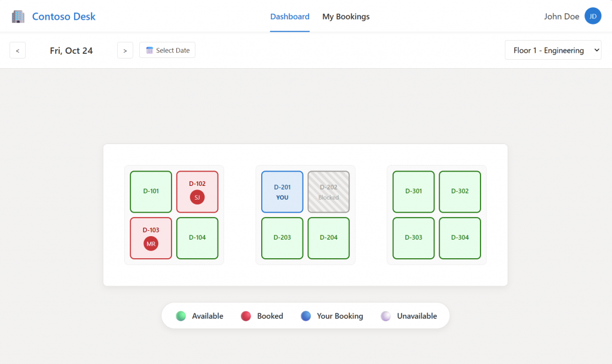Open the My Bookings tab

coord(346,17)
